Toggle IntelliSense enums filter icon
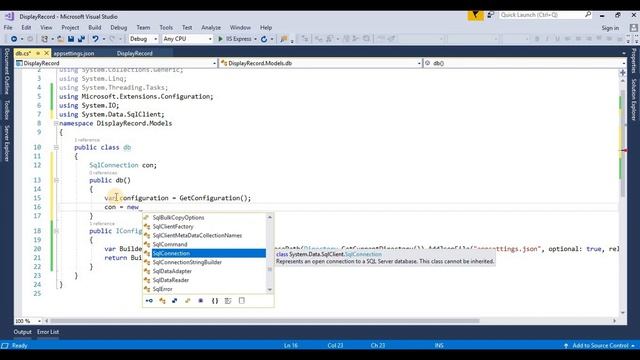 point(188,301)
